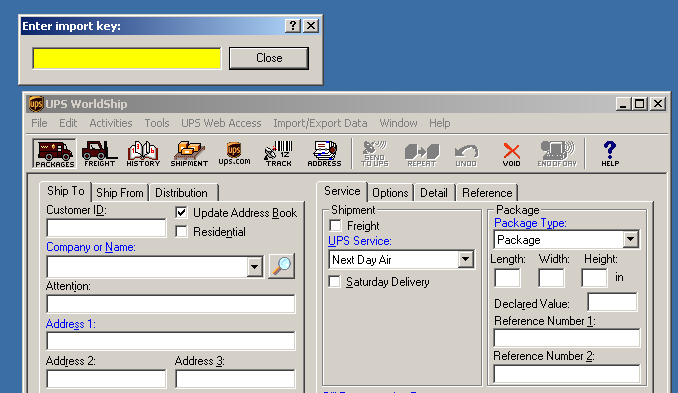Enable the Saturday Delivery checkbox
Viewport: 678px width, 393px height.
click(x=334, y=282)
